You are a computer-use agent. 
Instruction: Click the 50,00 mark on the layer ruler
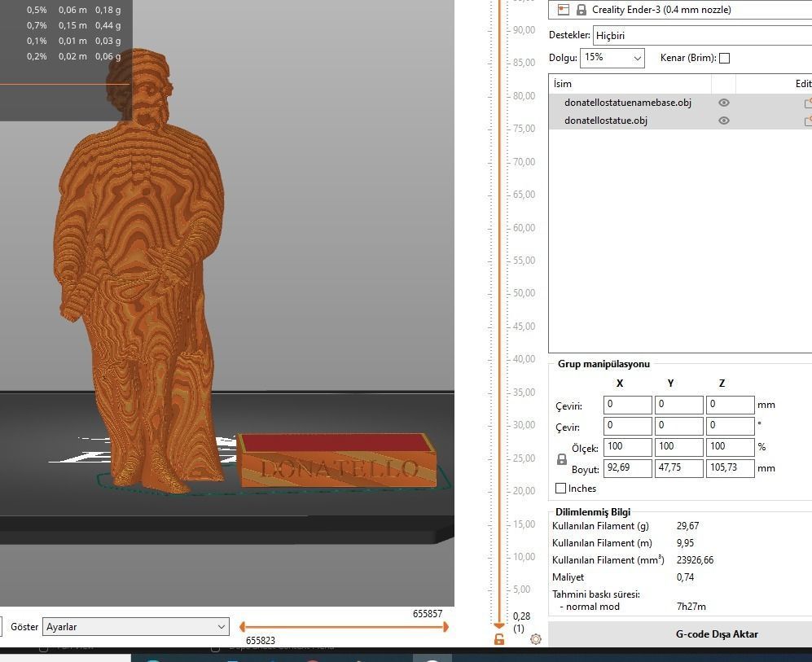524,293
